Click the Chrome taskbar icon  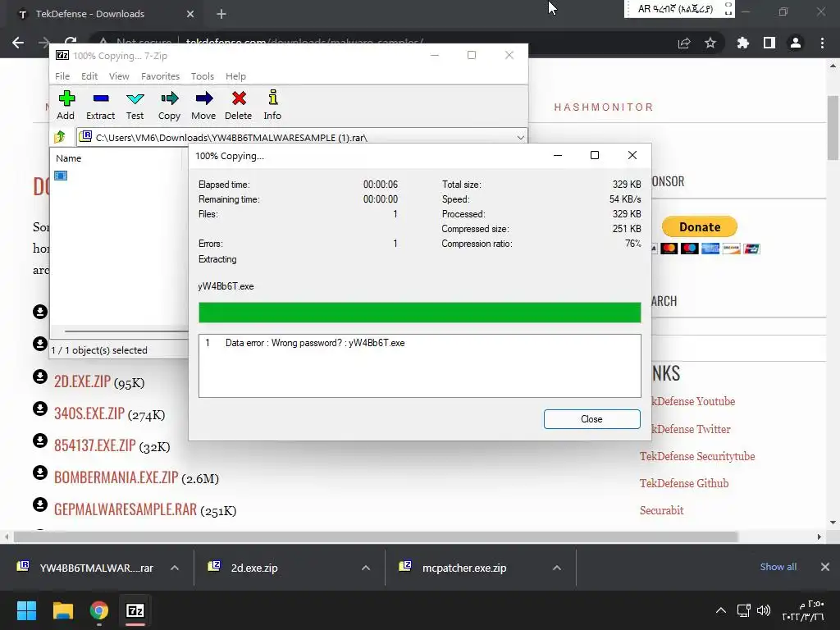click(99, 610)
